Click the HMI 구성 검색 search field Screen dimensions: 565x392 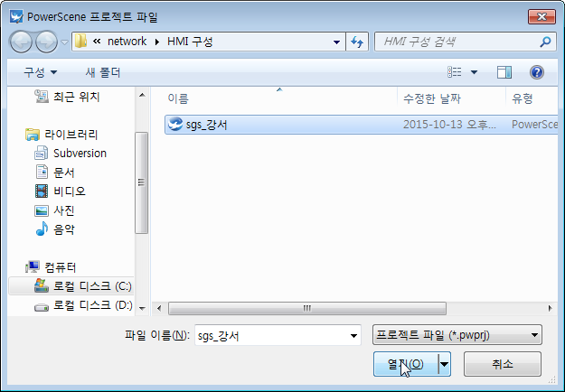(x=457, y=42)
